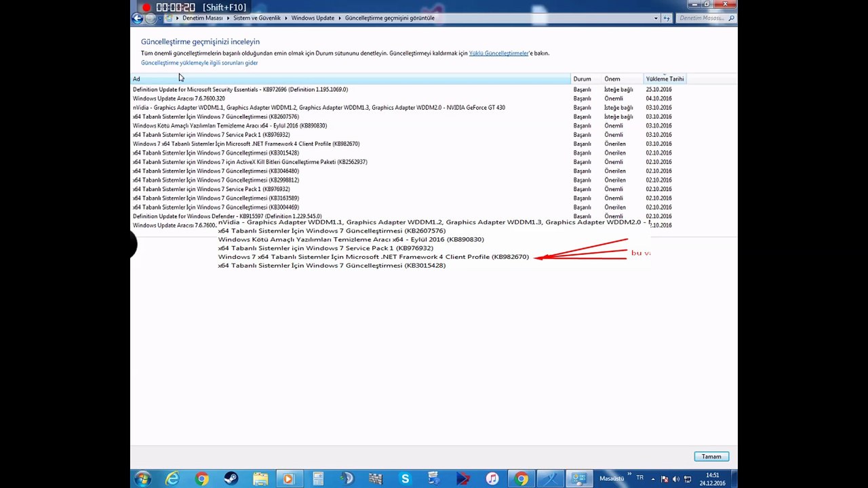868x488 pixels.
Task: Open the recent pages dropdown beside Forward
Action: 159,18
